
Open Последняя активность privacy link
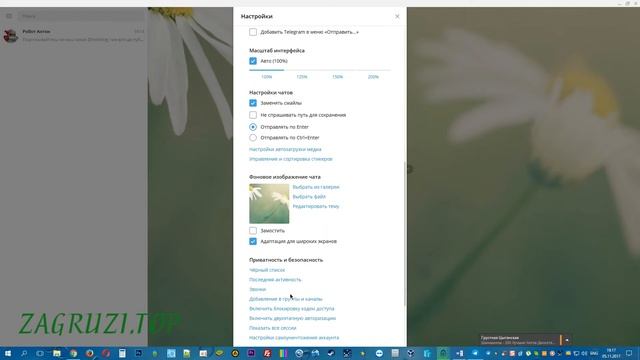click(275, 280)
